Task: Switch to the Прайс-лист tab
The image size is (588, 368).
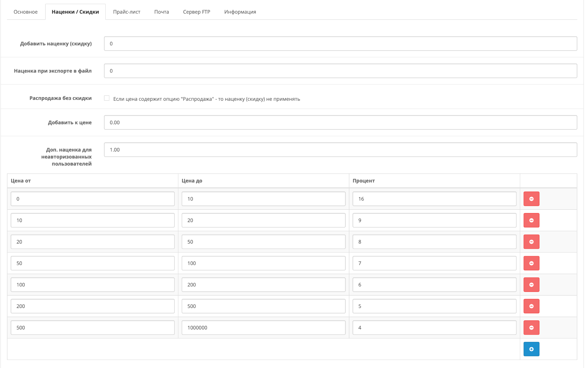Action: [x=127, y=12]
